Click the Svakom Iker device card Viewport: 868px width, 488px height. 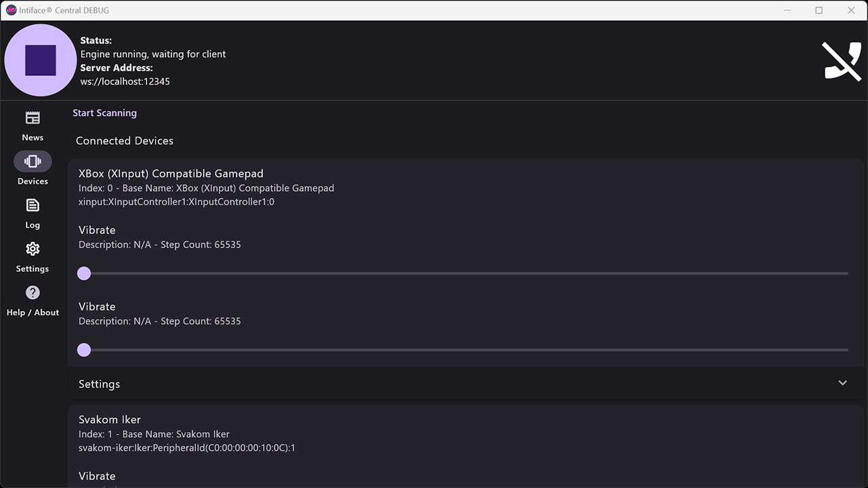(109, 419)
